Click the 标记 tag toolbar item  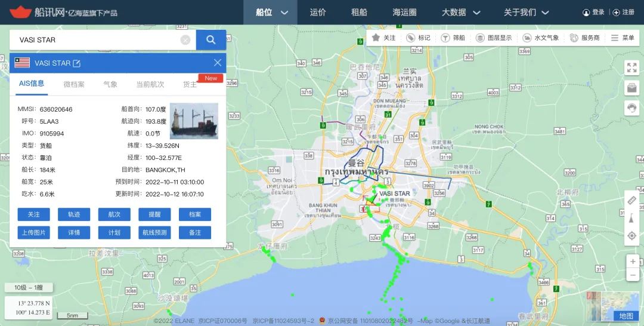pyautogui.click(x=418, y=38)
